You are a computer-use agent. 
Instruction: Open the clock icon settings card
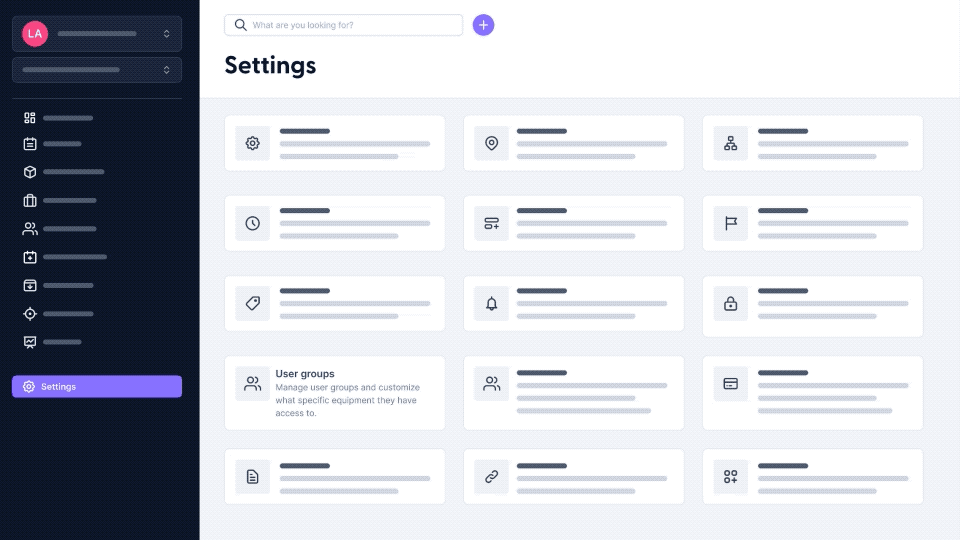coord(334,223)
